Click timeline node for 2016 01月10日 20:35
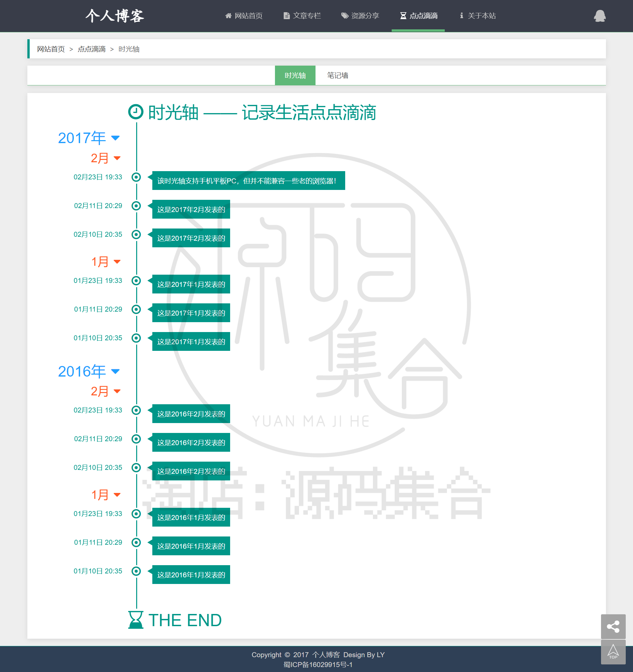This screenshot has height=672, width=633. click(x=136, y=571)
